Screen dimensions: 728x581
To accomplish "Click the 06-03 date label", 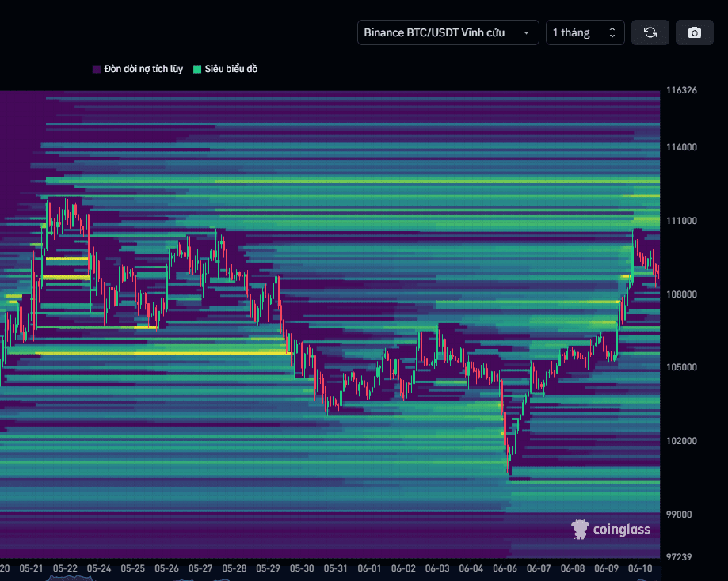I will [437, 568].
